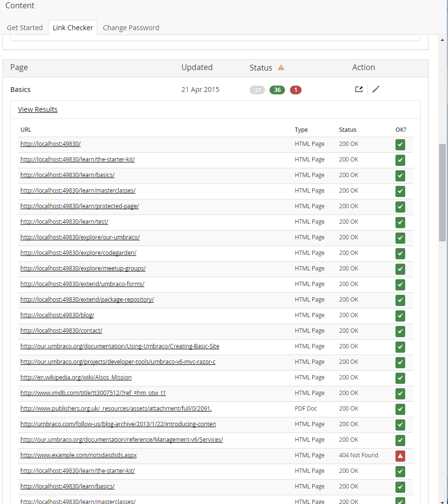The width and height of the screenshot is (448, 504).
Task: Click green check for extend/package-repository row
Action: (x=400, y=300)
